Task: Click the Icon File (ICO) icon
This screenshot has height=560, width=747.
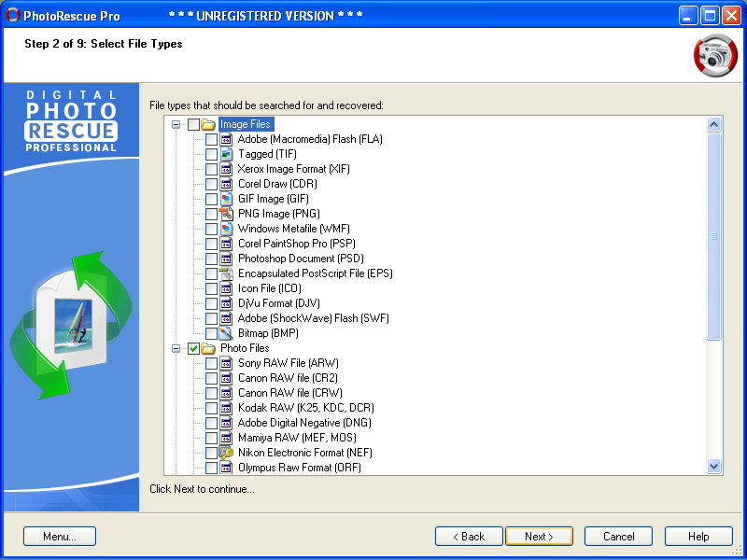Action: (226, 288)
